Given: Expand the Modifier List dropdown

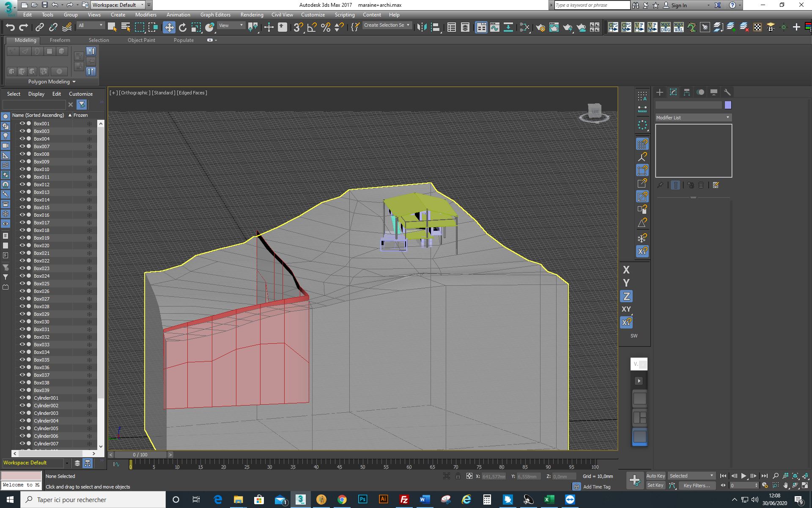Looking at the screenshot, I should [693, 118].
